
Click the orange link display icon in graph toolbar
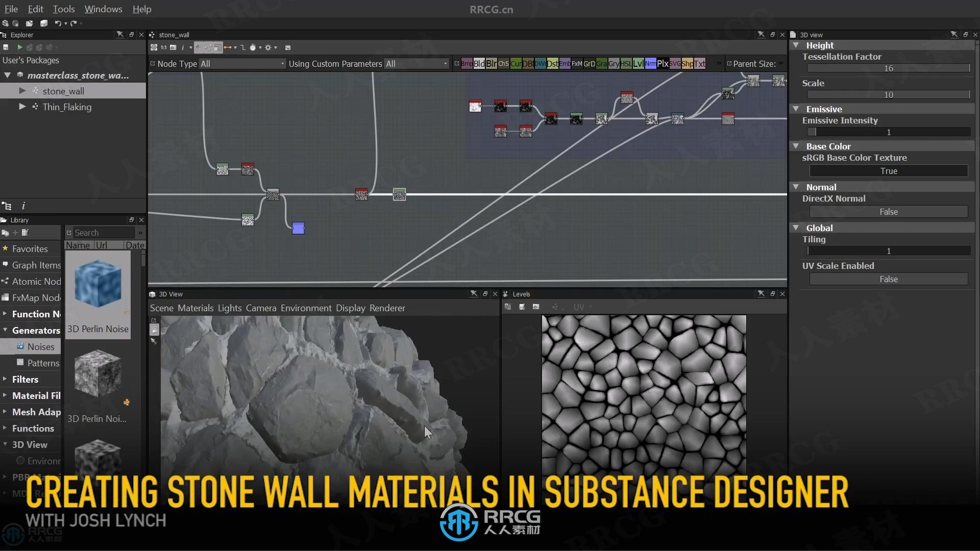click(x=228, y=47)
